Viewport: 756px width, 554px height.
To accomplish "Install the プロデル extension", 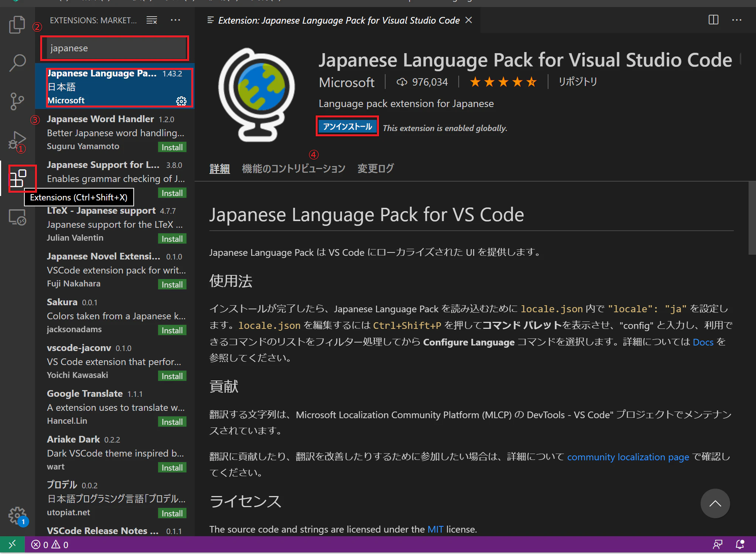I will coord(172,513).
